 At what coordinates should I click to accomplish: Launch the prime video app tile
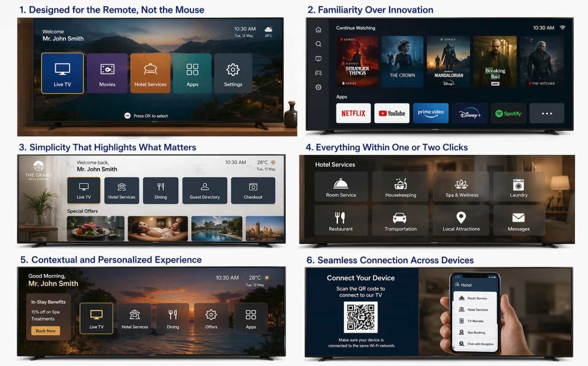pyautogui.click(x=431, y=113)
